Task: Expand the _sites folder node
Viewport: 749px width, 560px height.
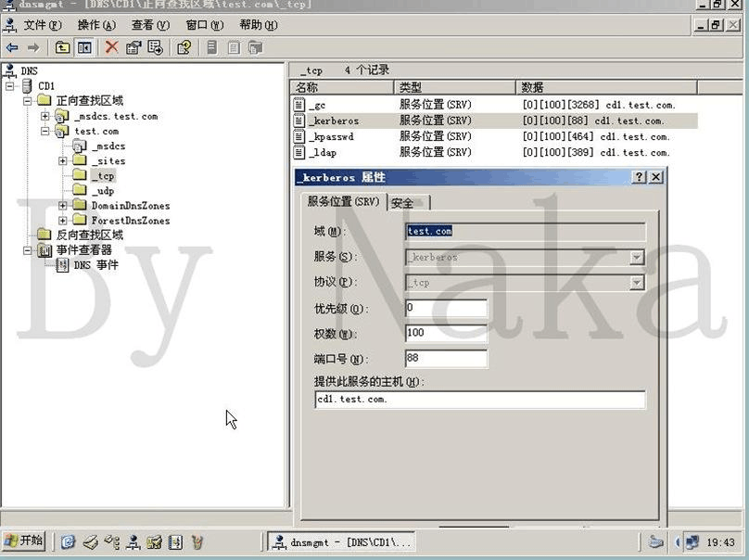Action: tap(62, 160)
